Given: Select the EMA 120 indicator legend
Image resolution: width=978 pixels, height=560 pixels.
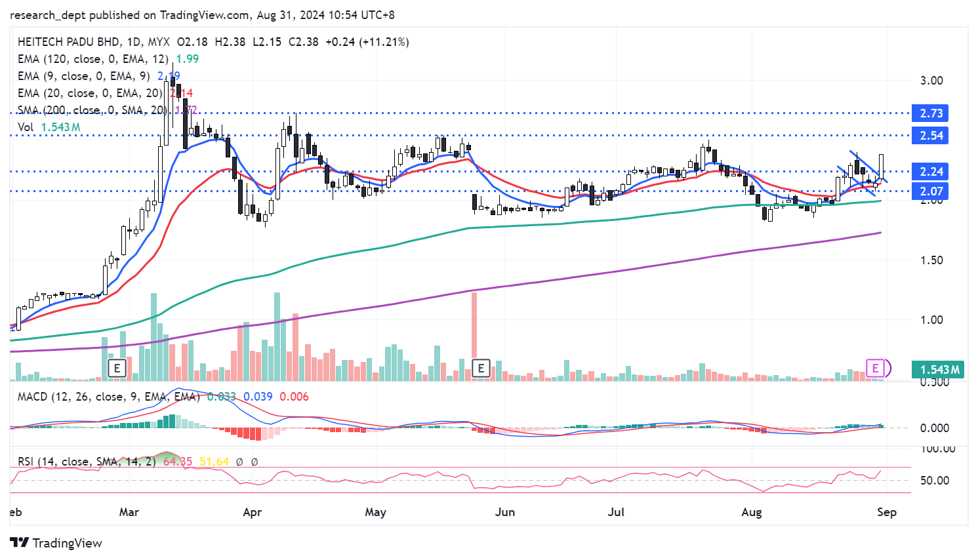Looking at the screenshot, I should pyautogui.click(x=92, y=59).
